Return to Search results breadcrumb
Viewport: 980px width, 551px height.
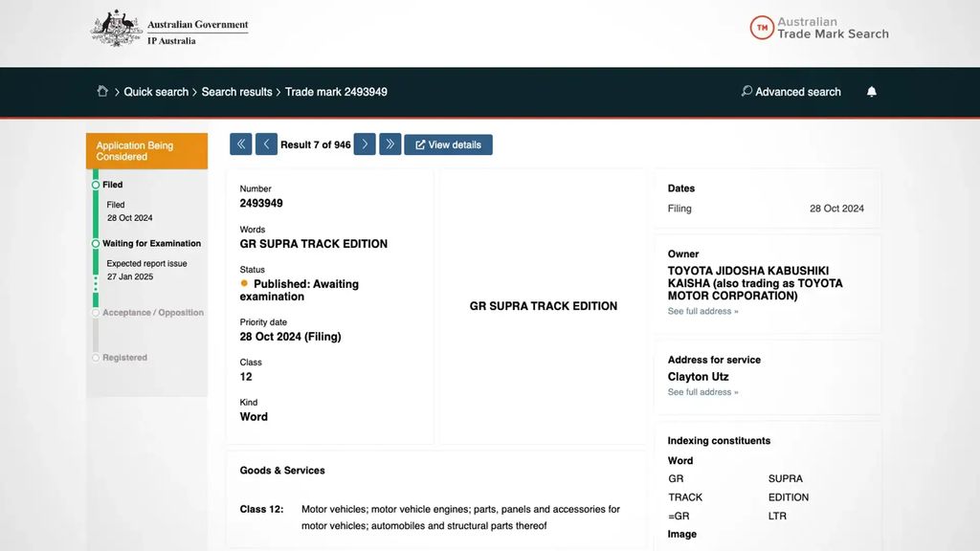236,92
